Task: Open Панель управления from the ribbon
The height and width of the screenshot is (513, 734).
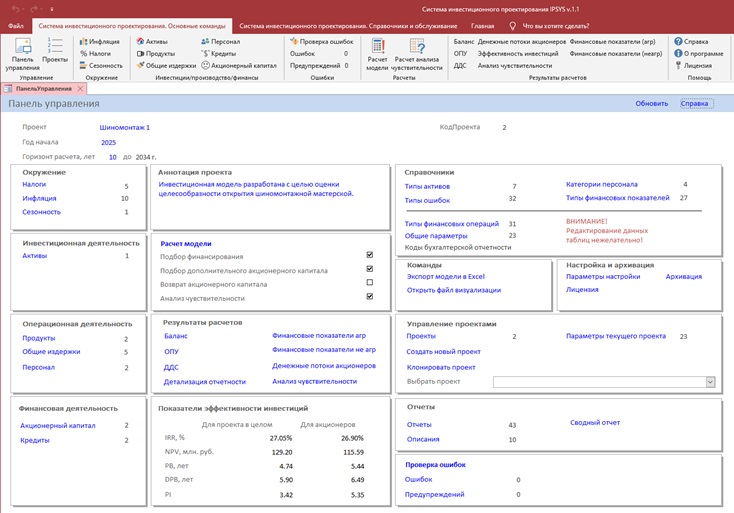Action: [x=23, y=52]
